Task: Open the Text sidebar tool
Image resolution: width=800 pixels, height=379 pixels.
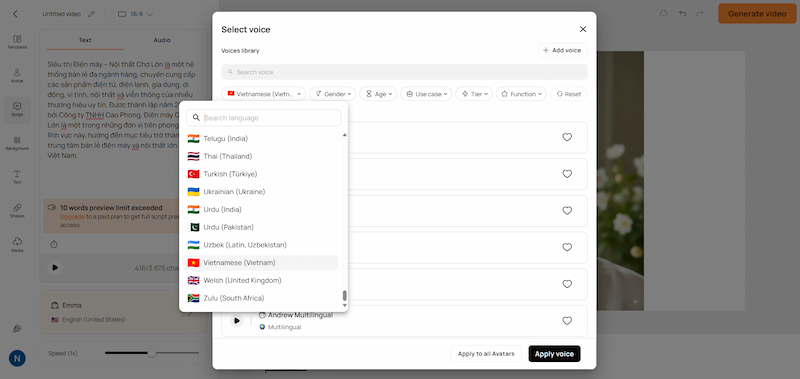Action: (x=17, y=177)
